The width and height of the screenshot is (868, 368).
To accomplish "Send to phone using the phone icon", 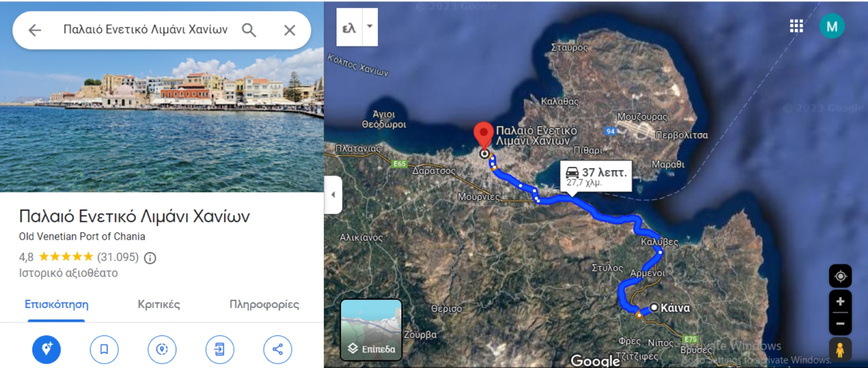I will tap(220, 349).
